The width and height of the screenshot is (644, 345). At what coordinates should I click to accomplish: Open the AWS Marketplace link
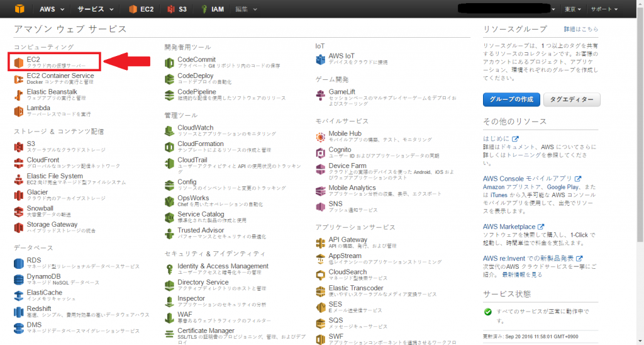click(x=509, y=227)
